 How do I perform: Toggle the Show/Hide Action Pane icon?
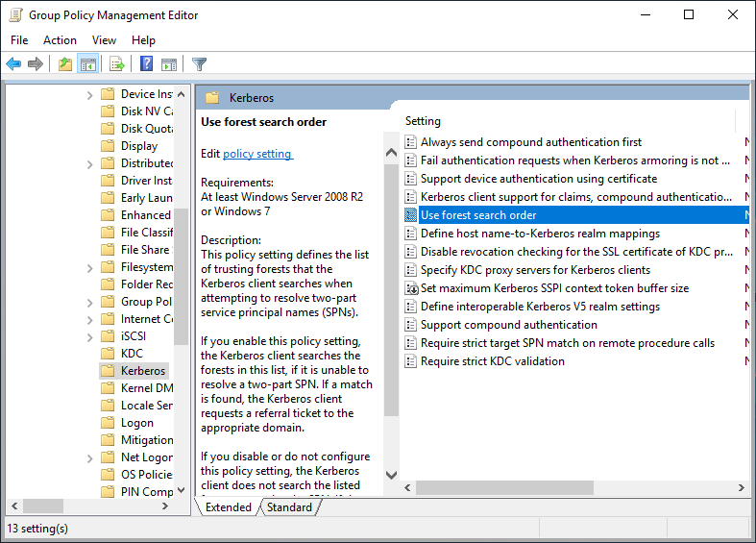[x=169, y=64]
